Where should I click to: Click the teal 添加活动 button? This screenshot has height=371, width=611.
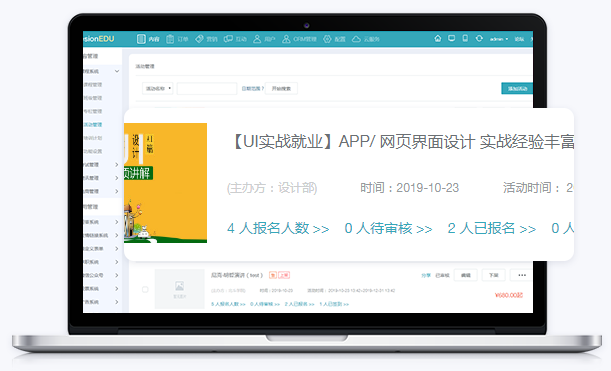[517, 88]
